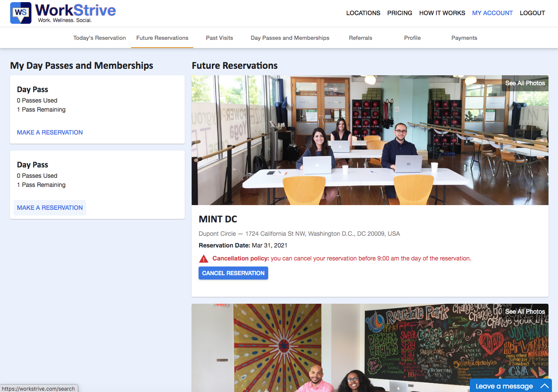Viewport: 558px width, 392px height.
Task: Click See All Photos on Riverdale Park image
Action: point(525,312)
